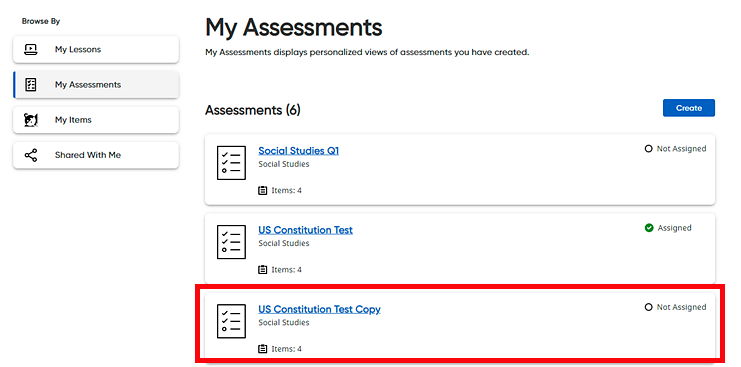Click the green Assigned checkmark status icon

(649, 228)
